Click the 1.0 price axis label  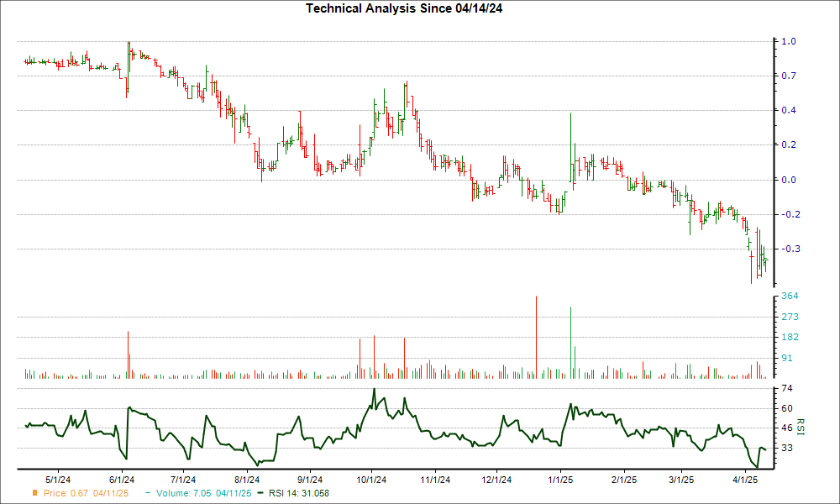coord(789,41)
